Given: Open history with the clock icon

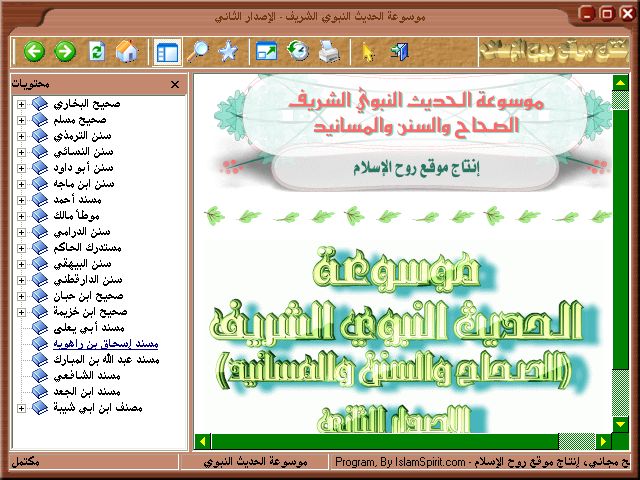Looking at the screenshot, I should tap(298, 52).
